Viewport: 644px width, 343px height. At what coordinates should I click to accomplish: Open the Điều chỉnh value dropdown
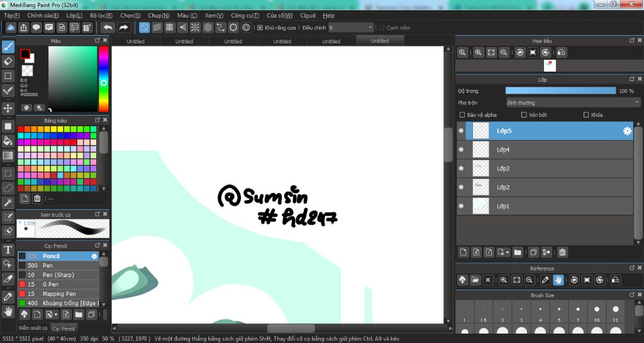[351, 28]
